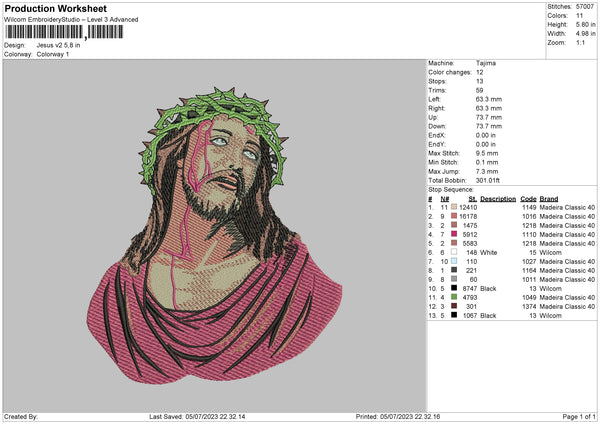This screenshot has height=424, width=600.
Task: Click the salmon swatch for stop 2 (16178 stitches)
Action: pos(454,216)
